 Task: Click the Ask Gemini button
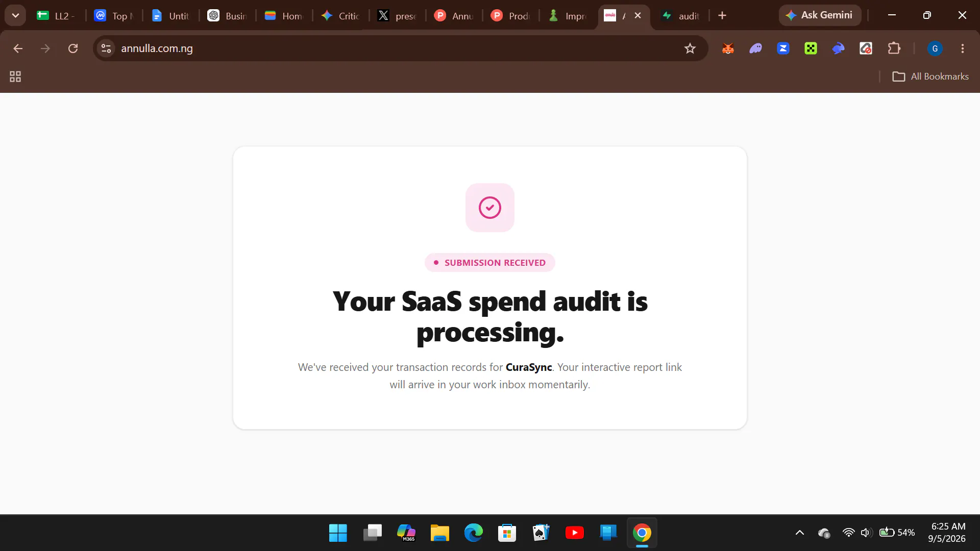(x=820, y=15)
